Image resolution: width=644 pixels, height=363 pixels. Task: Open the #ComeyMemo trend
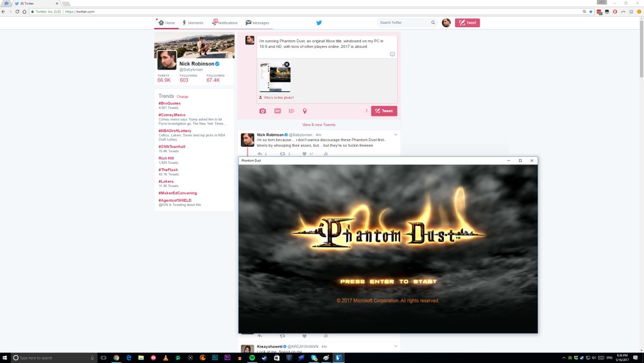pos(172,115)
